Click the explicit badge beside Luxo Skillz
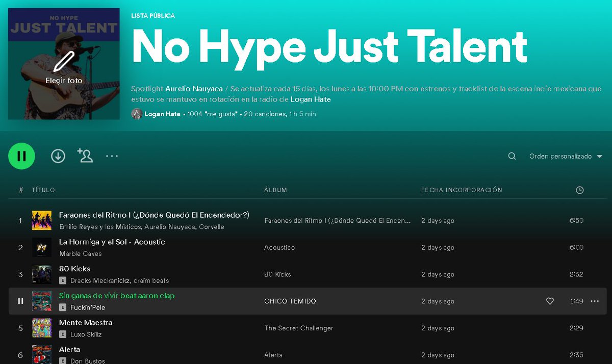This screenshot has width=612, height=364. [x=63, y=334]
